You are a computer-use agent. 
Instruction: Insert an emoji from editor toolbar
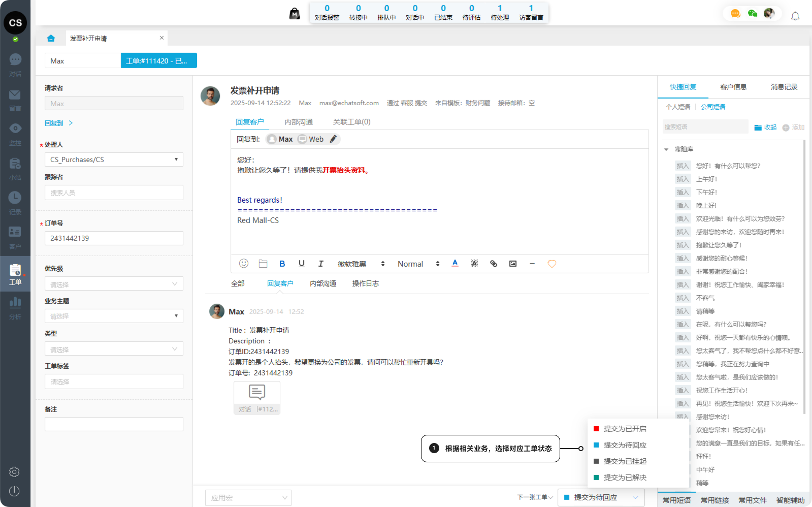tap(244, 264)
